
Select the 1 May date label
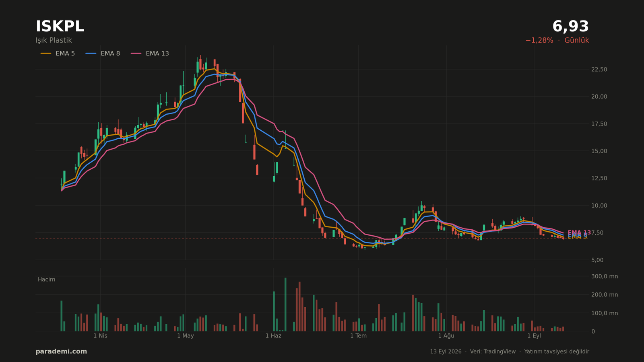click(x=186, y=336)
